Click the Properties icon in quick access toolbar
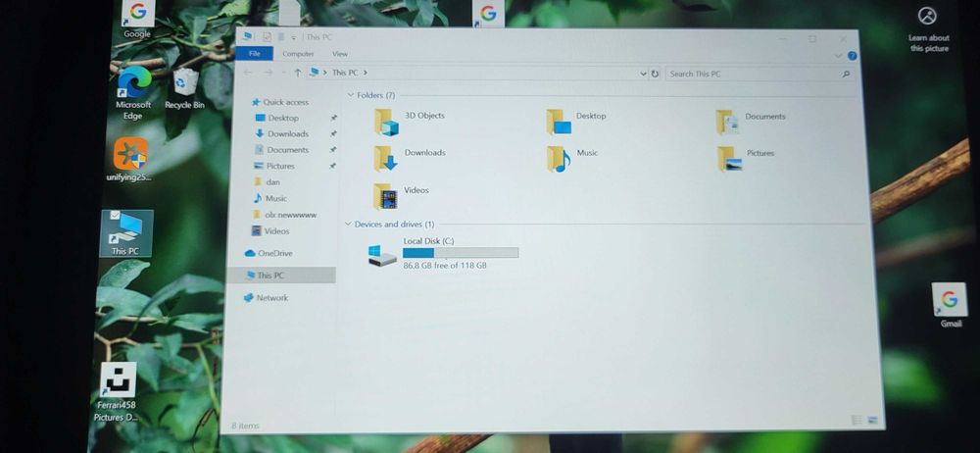 (x=267, y=37)
